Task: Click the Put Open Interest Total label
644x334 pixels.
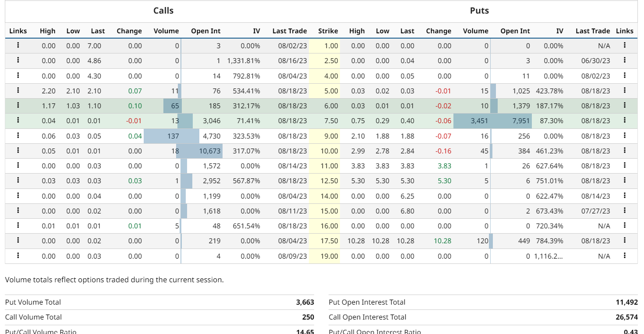Action: 367,302
